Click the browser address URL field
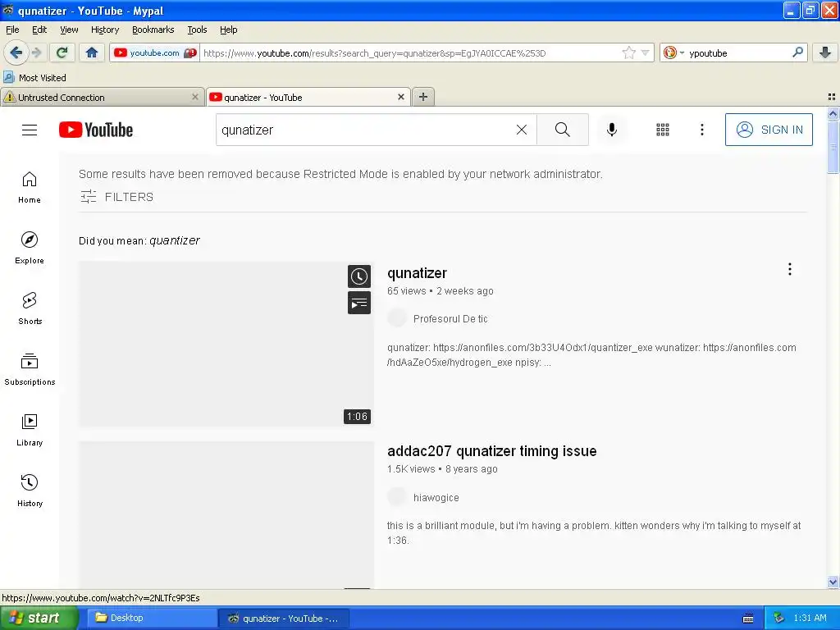The height and width of the screenshot is (630, 840). coord(410,53)
